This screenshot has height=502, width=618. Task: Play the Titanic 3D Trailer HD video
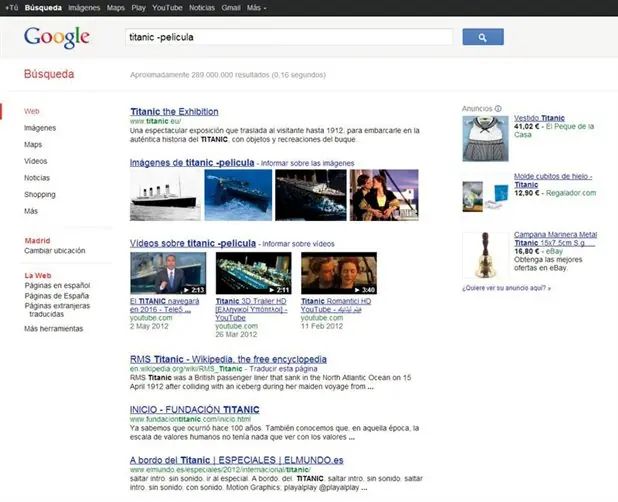point(253,273)
